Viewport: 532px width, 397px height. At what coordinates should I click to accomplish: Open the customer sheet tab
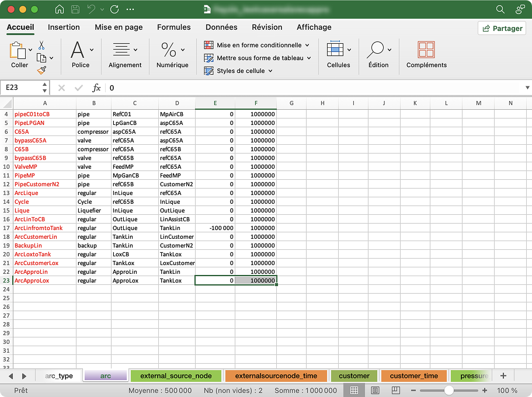354,376
